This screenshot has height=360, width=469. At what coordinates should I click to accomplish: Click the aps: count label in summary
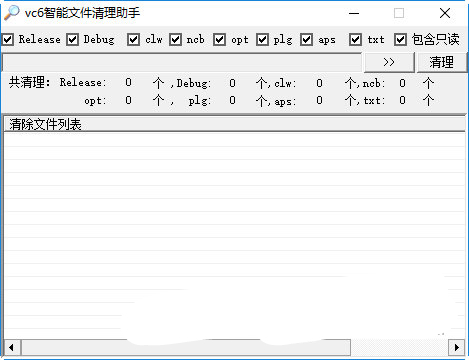(285, 101)
